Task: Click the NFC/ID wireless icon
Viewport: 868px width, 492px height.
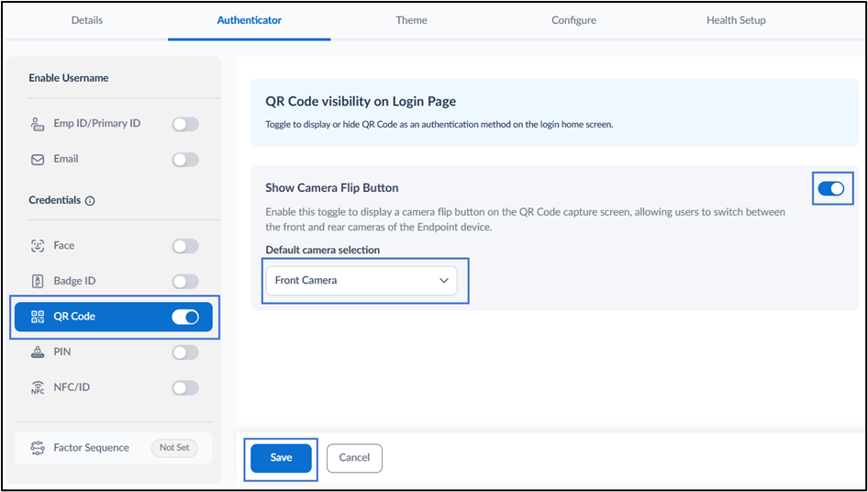Action: [x=37, y=388]
